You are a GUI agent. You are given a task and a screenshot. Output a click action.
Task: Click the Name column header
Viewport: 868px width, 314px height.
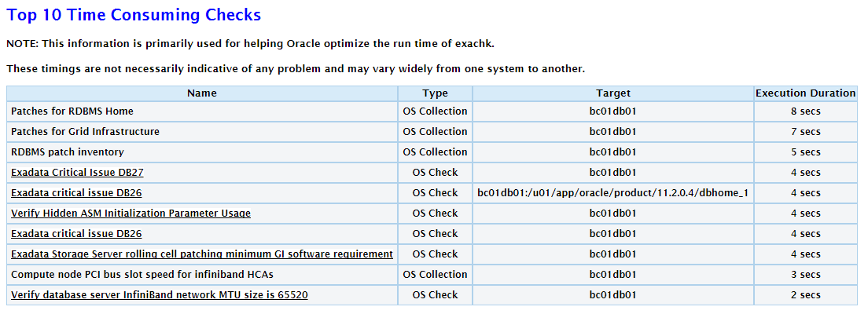pyautogui.click(x=202, y=93)
